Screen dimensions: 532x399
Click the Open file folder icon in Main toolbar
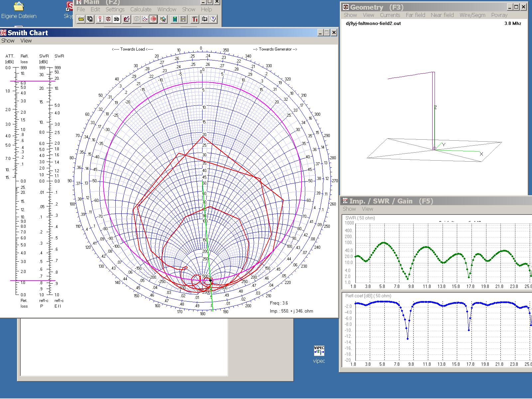(x=81, y=19)
